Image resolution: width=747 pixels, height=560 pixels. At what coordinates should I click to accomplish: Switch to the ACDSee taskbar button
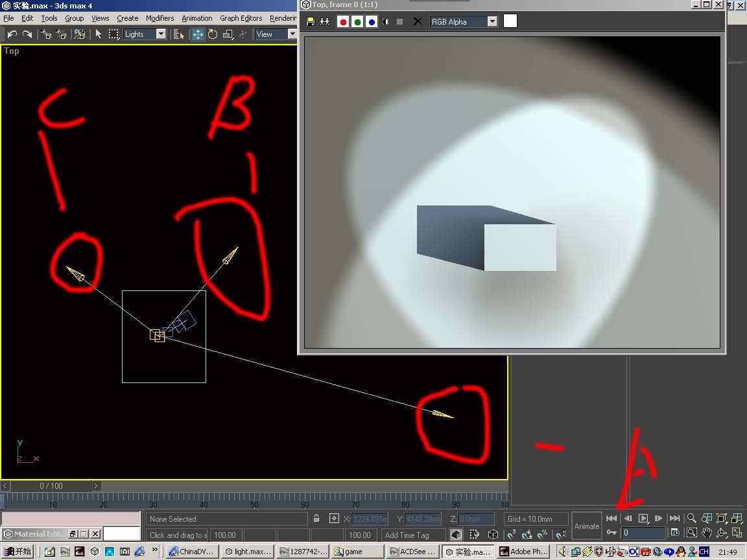(412, 552)
